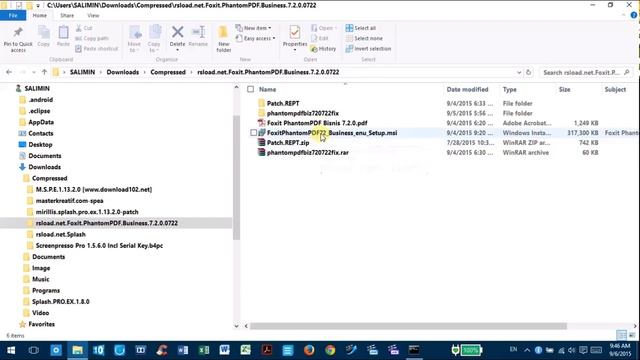
Task: Expand the ribbon Open dropdown arrow
Action: coord(336,28)
